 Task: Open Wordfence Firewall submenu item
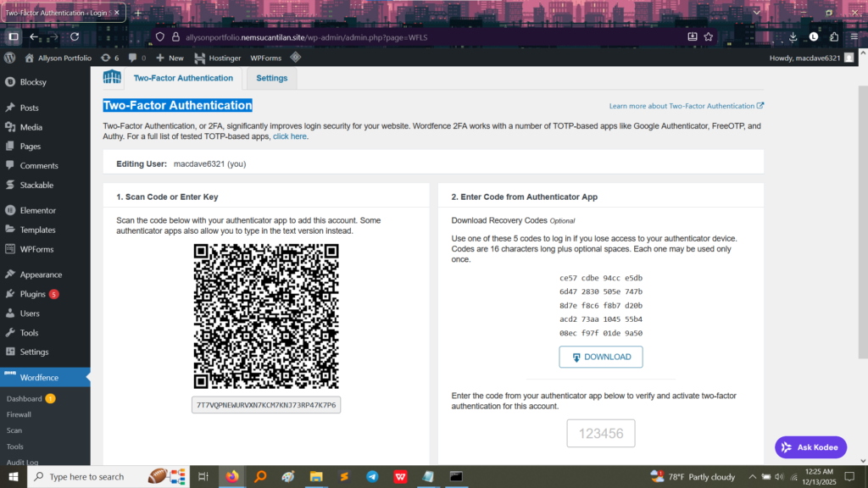[x=19, y=414]
